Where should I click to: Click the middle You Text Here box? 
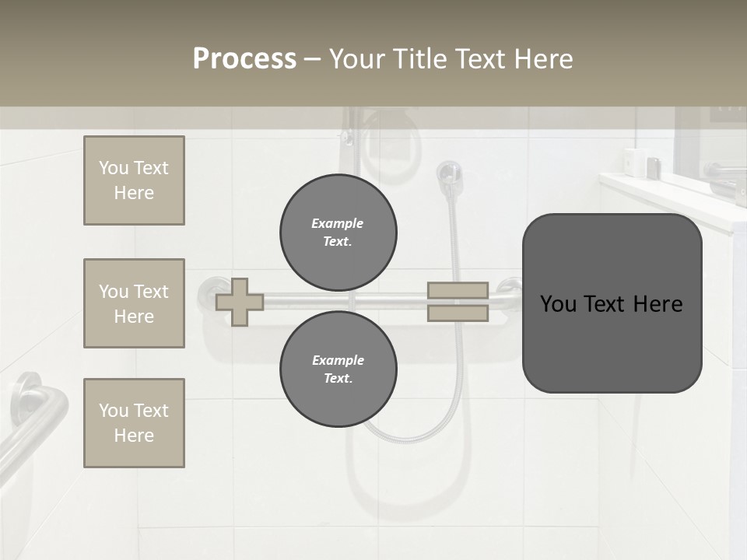[x=134, y=303]
